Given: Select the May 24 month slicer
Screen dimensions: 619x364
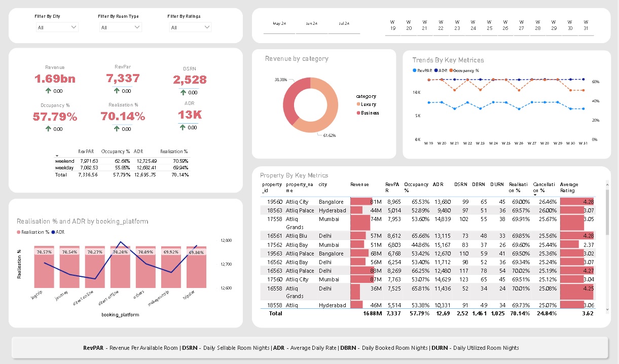Looking at the screenshot, I should (279, 24).
